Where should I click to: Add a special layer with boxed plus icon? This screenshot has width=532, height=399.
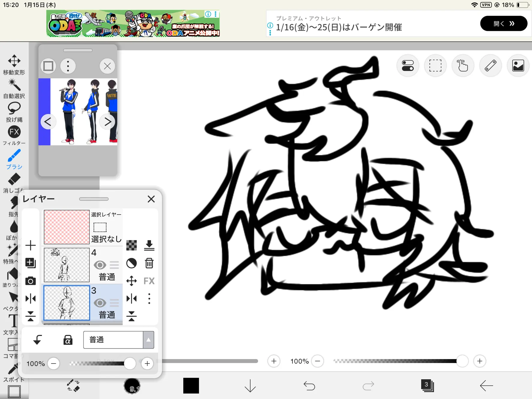(x=31, y=263)
